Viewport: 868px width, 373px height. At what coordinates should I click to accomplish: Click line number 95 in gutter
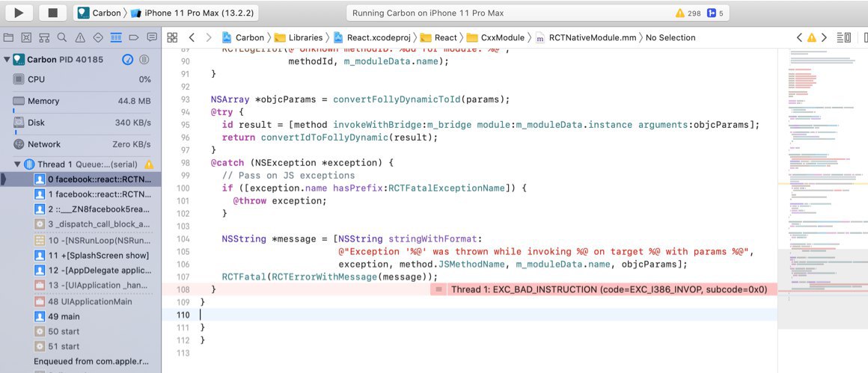(x=185, y=125)
